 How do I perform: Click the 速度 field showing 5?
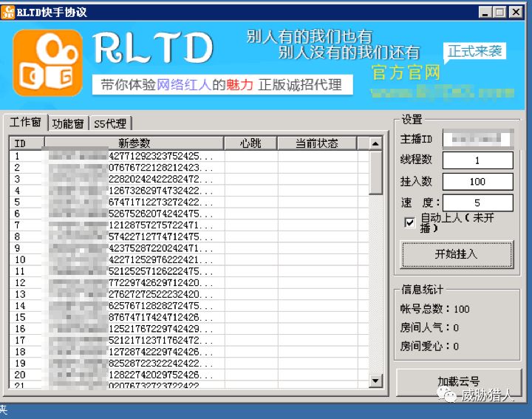tap(478, 203)
